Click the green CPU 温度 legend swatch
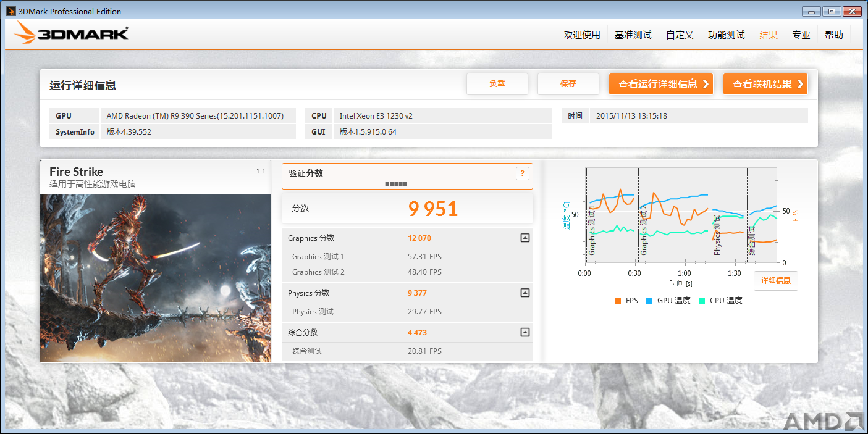This screenshot has height=434, width=868. (x=702, y=301)
